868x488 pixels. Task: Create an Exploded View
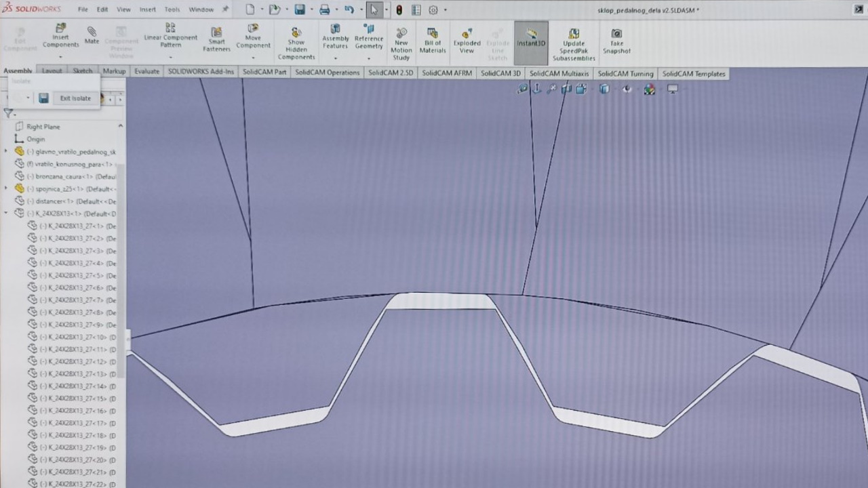point(467,41)
